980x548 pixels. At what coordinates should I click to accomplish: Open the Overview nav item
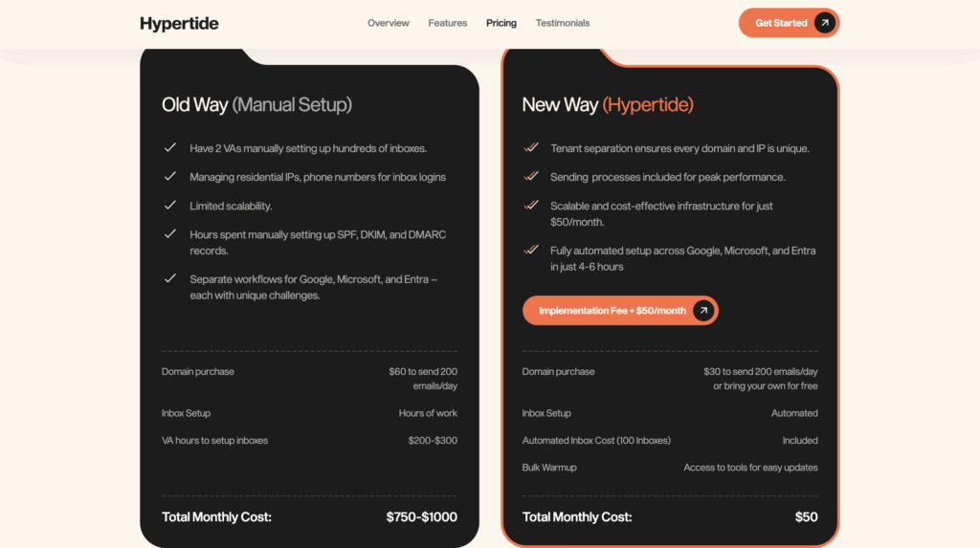(x=389, y=23)
